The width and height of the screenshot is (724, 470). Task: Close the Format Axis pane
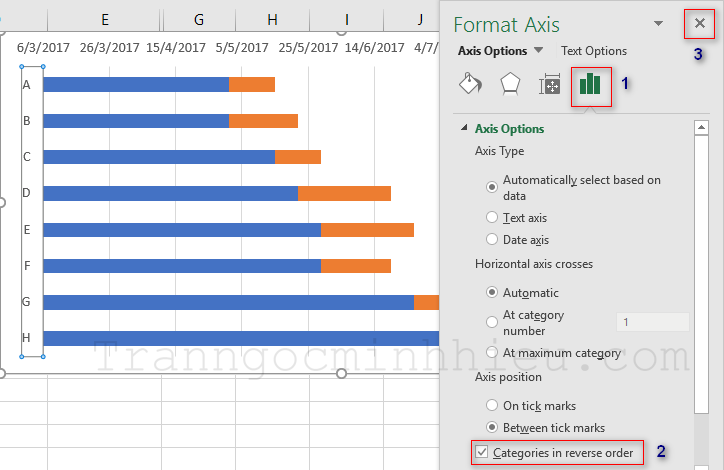coord(699,23)
